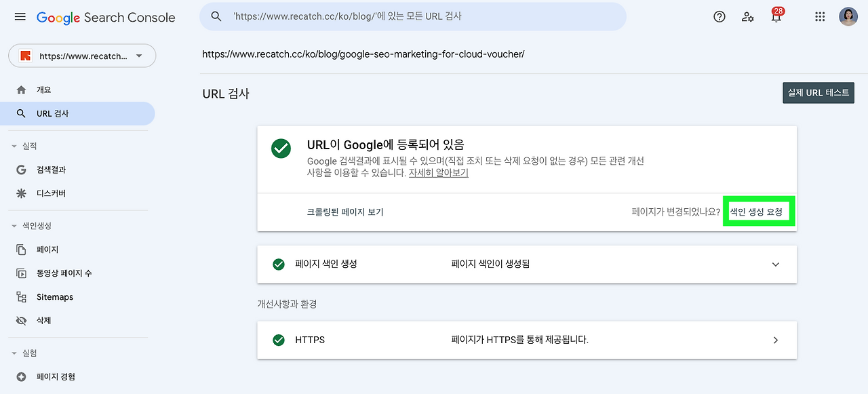Viewport: 868px width, 394px height.
Task: Open the user permissions icon
Action: (747, 16)
